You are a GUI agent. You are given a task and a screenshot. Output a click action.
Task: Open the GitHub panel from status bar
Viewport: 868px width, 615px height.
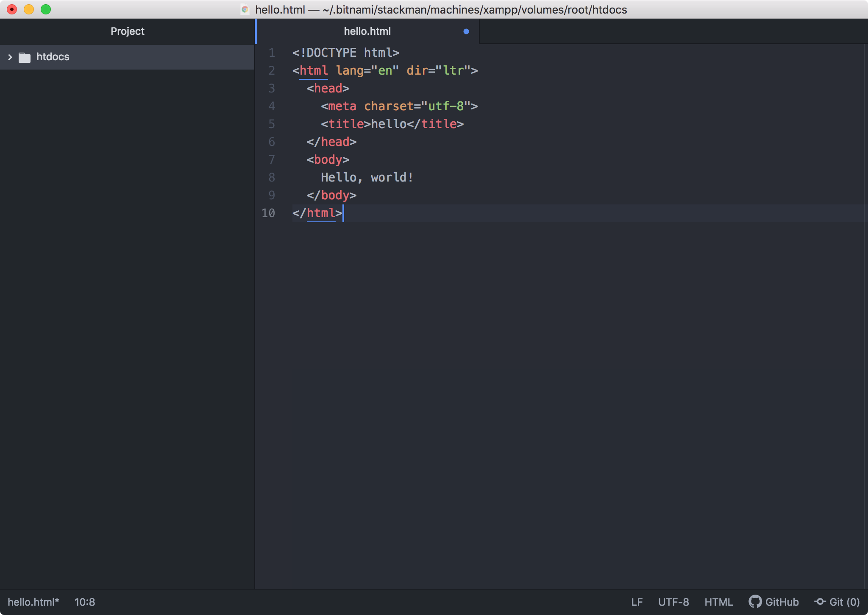coord(782,602)
